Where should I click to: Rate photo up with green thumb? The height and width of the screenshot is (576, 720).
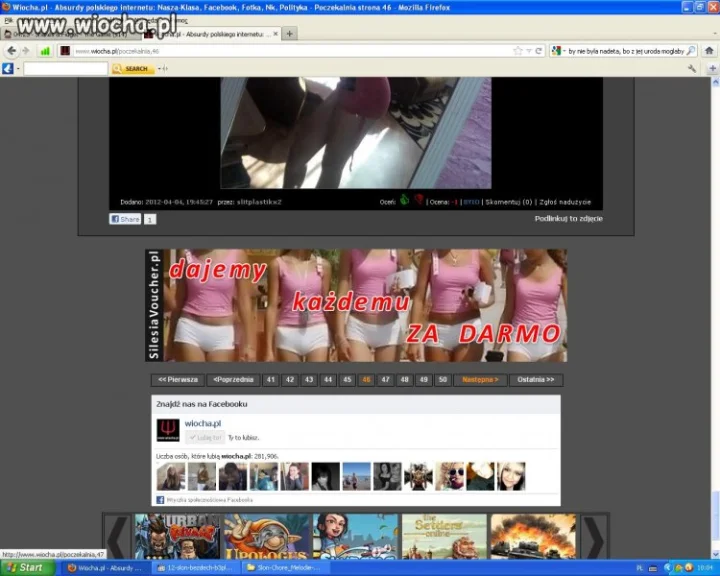tap(404, 200)
